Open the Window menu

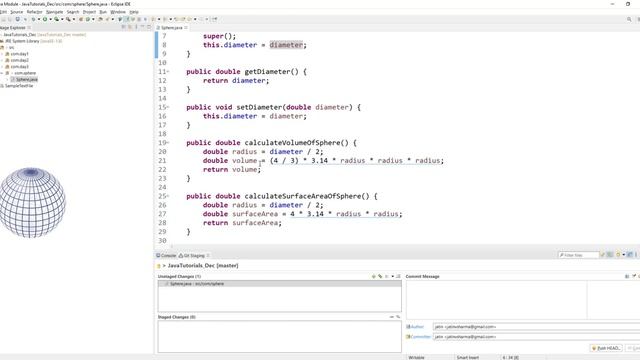pyautogui.click(x=118, y=12)
